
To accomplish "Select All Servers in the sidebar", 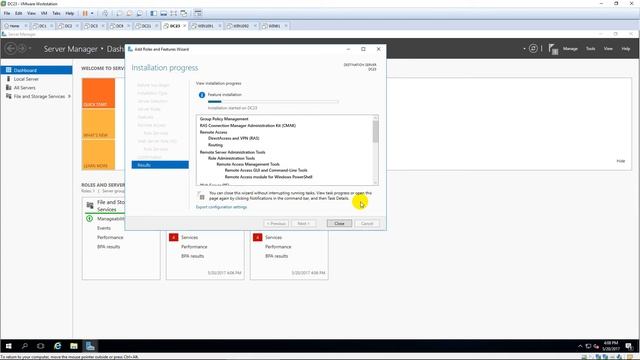I will (x=36, y=88).
